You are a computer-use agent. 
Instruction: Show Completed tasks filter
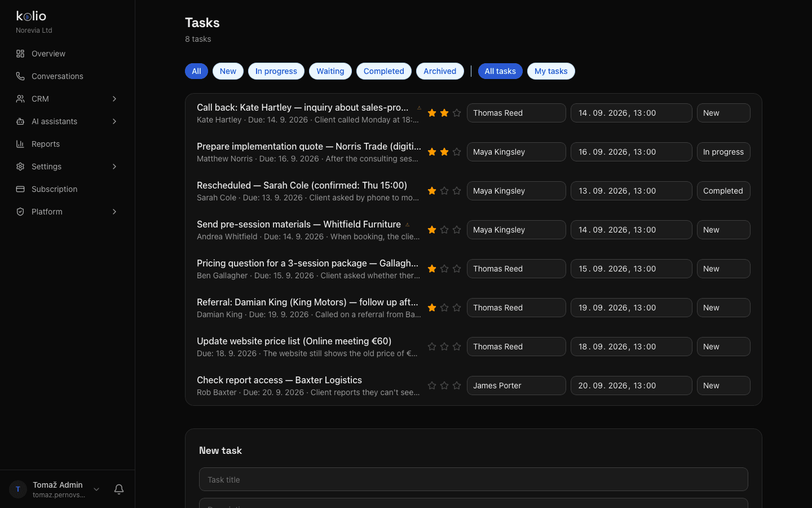tap(384, 71)
